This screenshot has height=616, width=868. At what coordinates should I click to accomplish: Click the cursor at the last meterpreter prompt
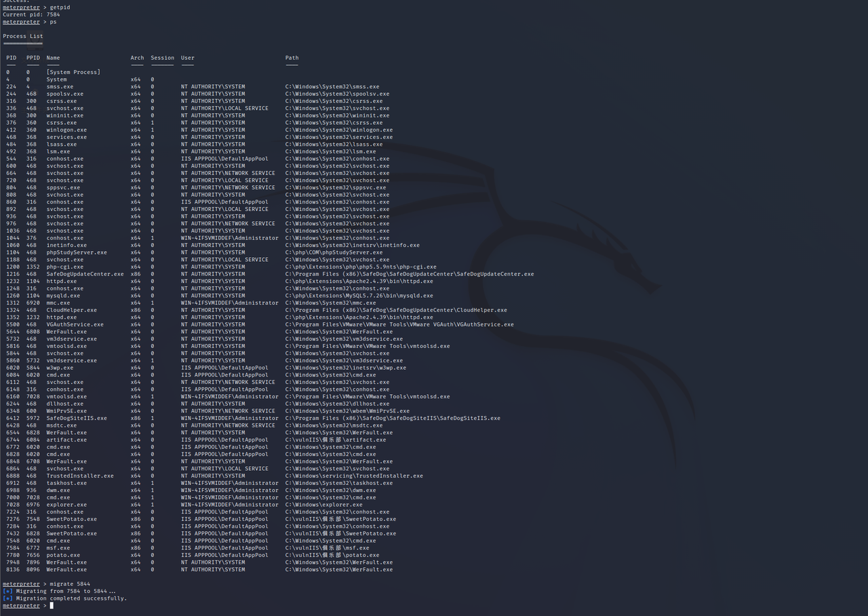click(x=52, y=606)
